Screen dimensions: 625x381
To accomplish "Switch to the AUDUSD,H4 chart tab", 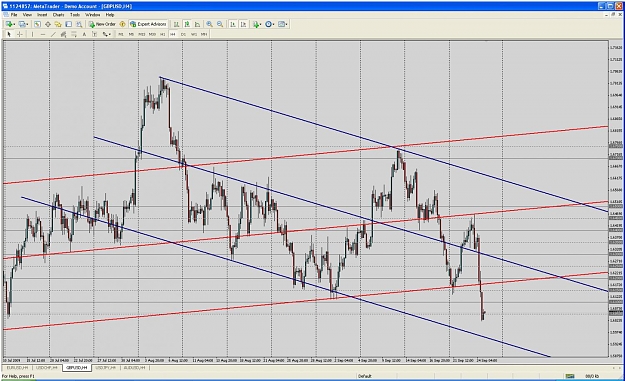I will coord(135,367).
